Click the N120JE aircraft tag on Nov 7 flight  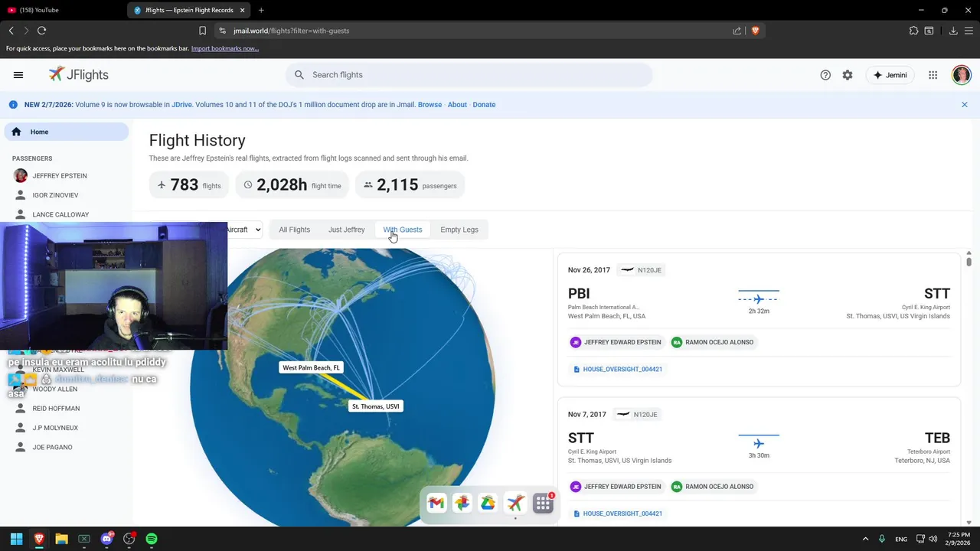coord(638,415)
